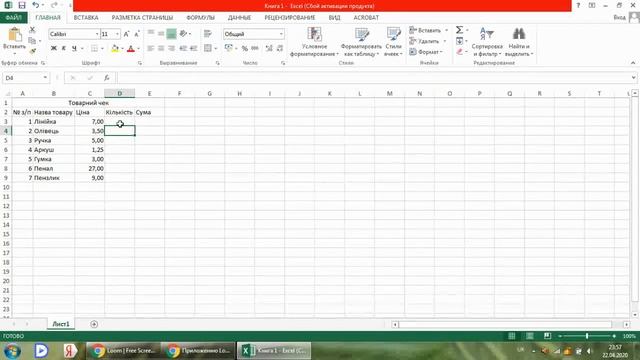Viewport: 640px width, 360px height.
Task: Toggle bottom vertical alignment
Action: tap(171, 34)
